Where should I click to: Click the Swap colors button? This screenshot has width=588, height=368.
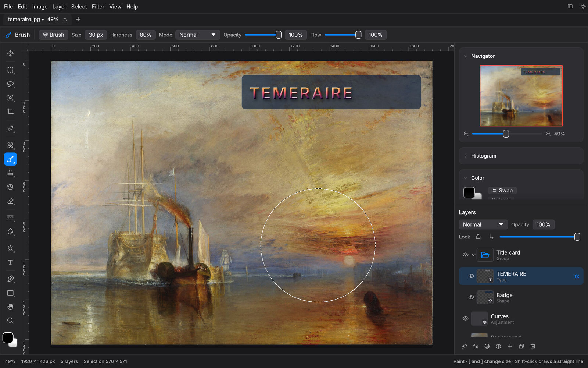502,190
